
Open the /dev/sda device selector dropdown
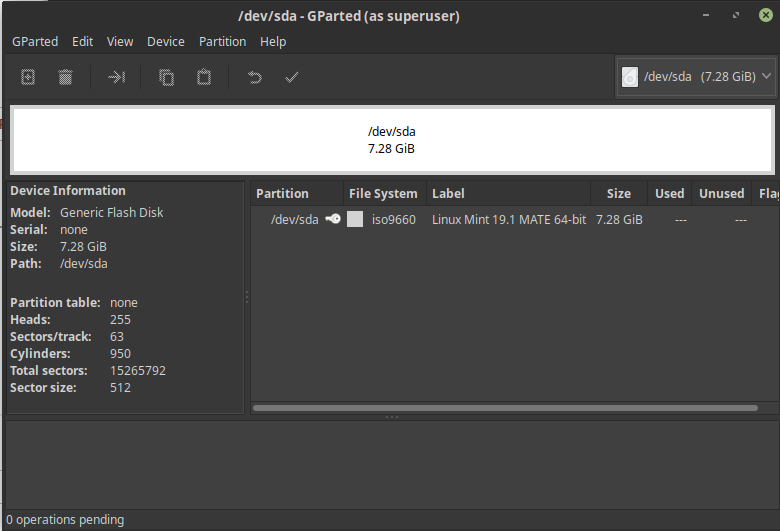pyautogui.click(x=696, y=76)
